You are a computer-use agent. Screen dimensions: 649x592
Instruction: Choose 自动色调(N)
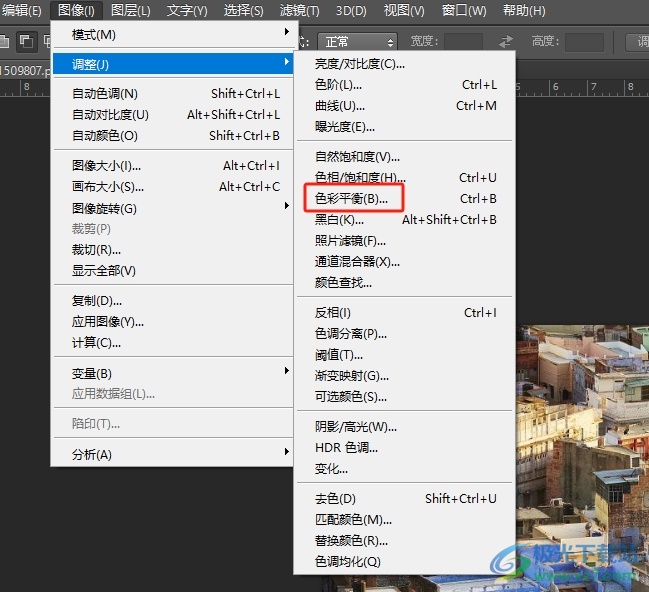[173, 94]
